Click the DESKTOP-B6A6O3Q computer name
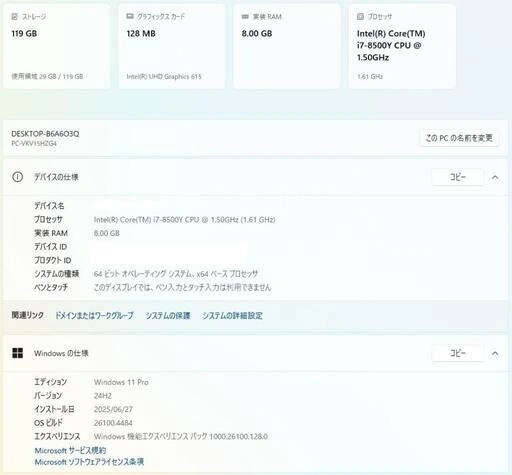 tap(45, 134)
